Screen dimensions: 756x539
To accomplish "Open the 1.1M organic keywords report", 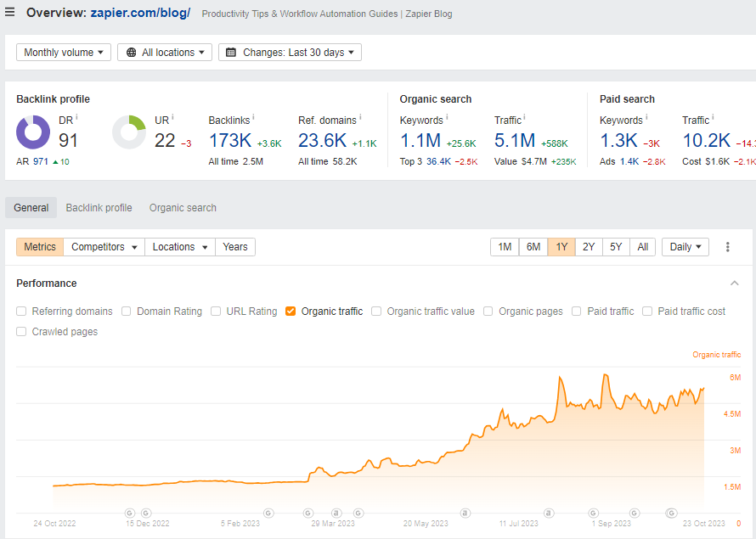I will (420, 141).
